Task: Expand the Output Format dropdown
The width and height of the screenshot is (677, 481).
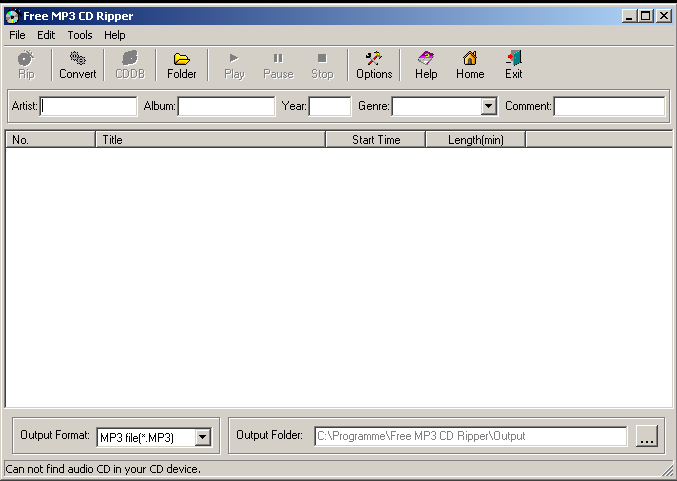Action: pyautogui.click(x=202, y=437)
